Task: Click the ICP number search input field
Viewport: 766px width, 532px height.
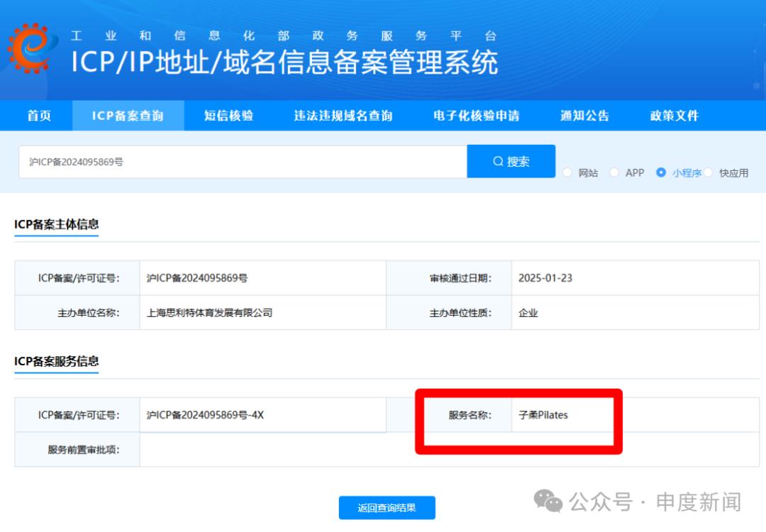Action: coord(241,162)
